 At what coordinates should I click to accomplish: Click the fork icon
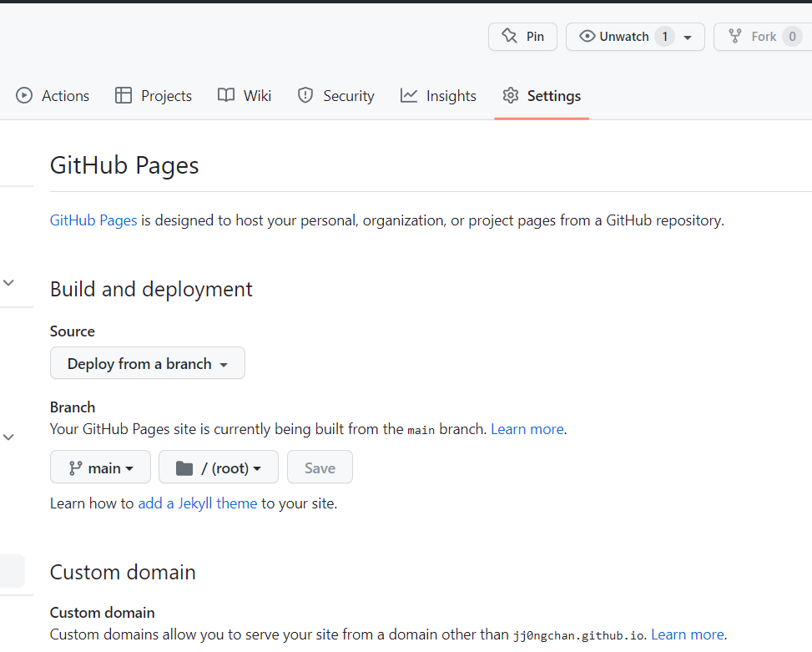(735, 36)
